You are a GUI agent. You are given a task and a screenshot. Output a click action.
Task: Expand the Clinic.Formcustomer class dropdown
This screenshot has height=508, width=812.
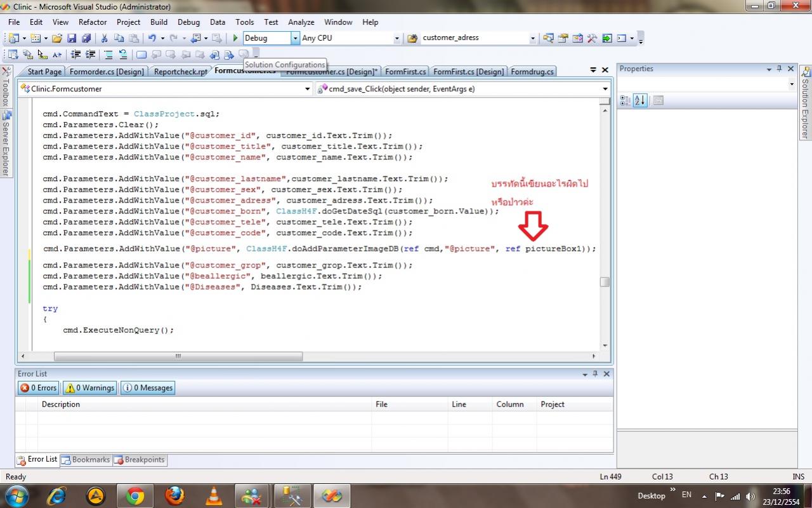[308, 89]
